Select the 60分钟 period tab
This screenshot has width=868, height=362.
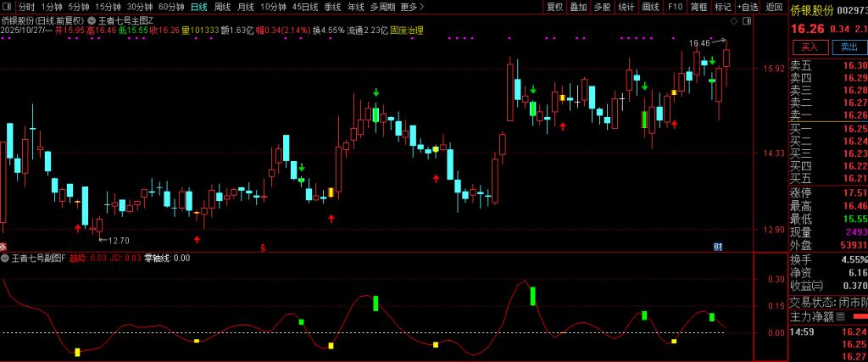click(172, 7)
